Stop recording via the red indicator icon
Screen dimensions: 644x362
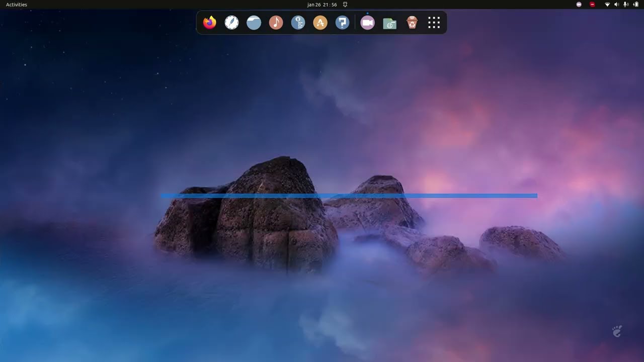click(592, 4)
